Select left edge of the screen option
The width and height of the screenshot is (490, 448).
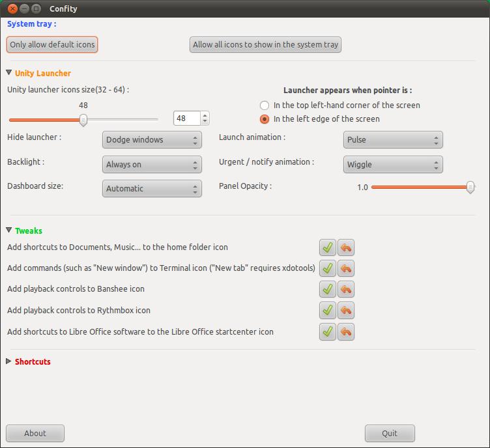(265, 119)
